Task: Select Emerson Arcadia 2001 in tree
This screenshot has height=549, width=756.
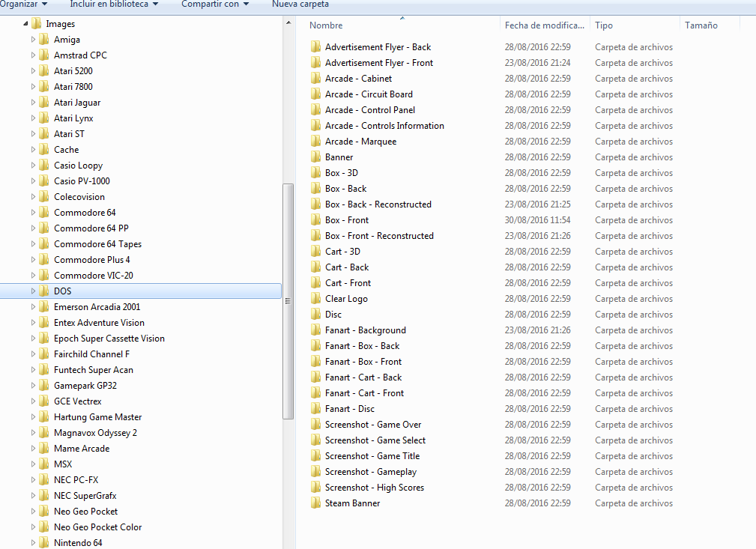Action: coord(97,307)
